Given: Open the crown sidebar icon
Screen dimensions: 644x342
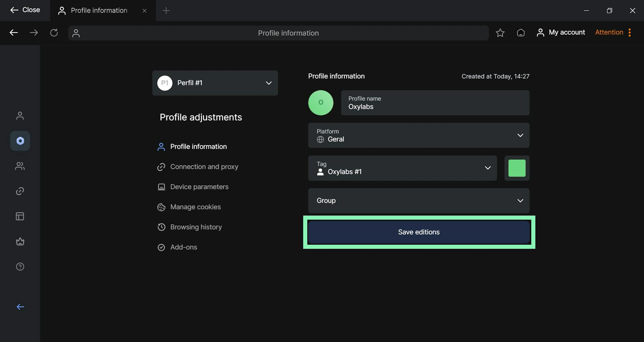Looking at the screenshot, I should [20, 241].
